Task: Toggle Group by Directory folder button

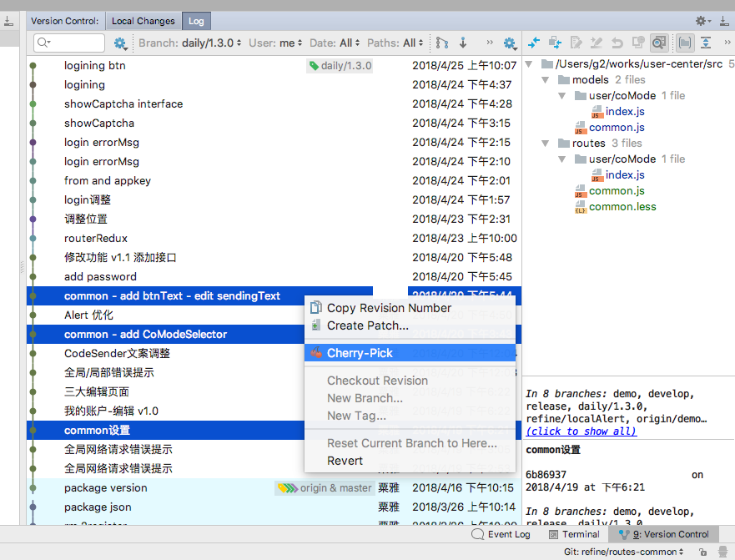Action: click(685, 43)
